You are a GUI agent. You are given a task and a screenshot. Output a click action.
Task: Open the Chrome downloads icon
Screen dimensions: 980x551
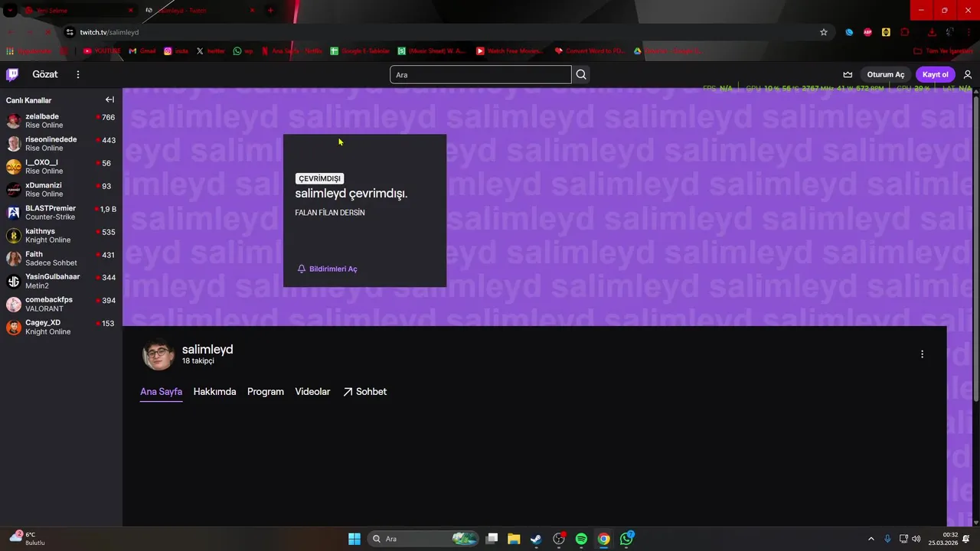point(931,32)
